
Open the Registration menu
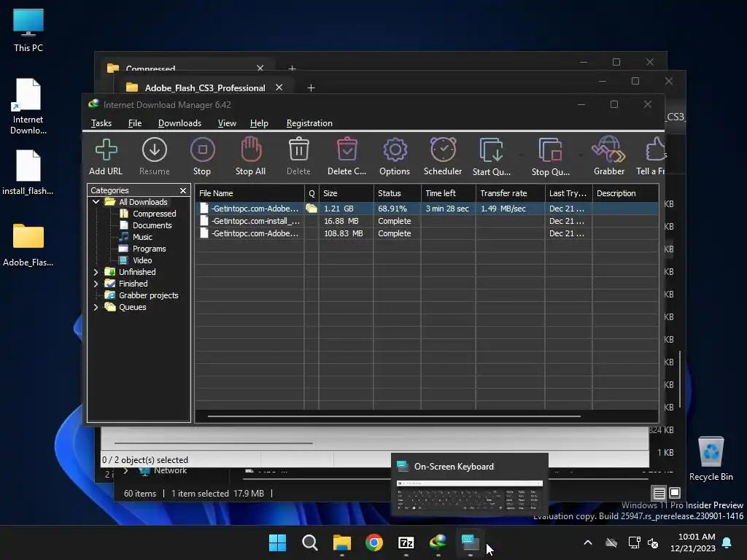[x=309, y=123]
